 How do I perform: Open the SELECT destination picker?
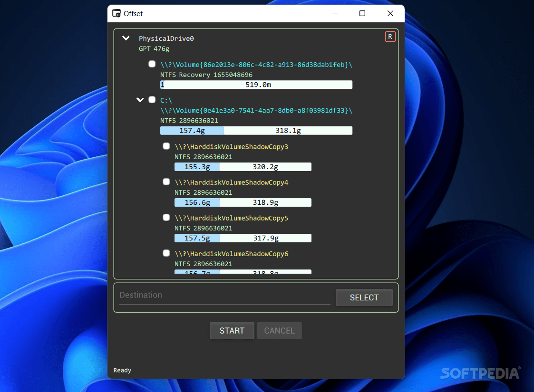click(364, 297)
